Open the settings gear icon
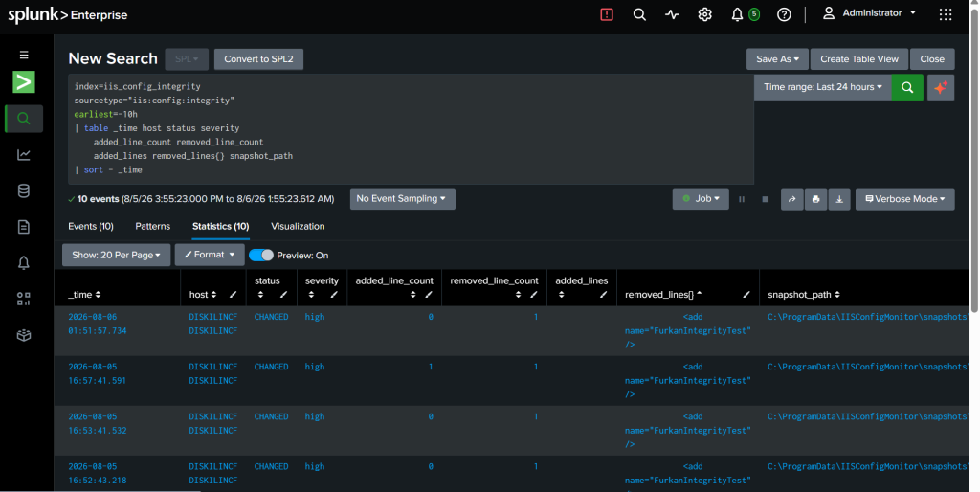 704,14
